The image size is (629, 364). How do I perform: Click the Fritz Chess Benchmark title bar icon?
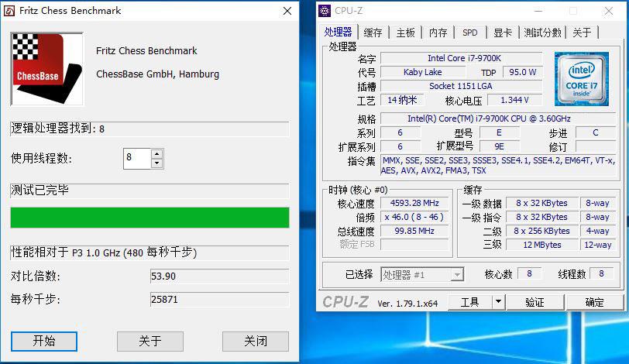9,11
